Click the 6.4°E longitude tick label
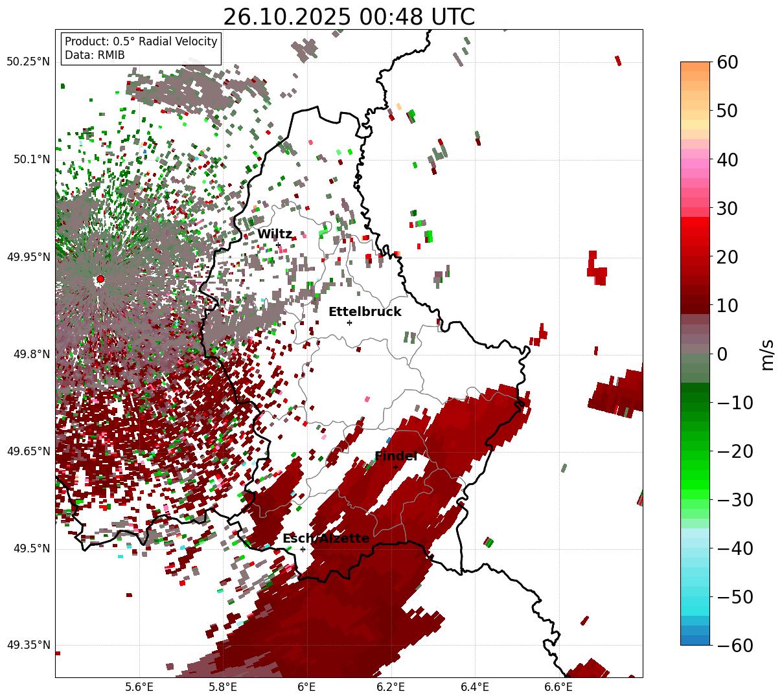Image resolution: width=782 pixels, height=700 pixels. click(474, 687)
